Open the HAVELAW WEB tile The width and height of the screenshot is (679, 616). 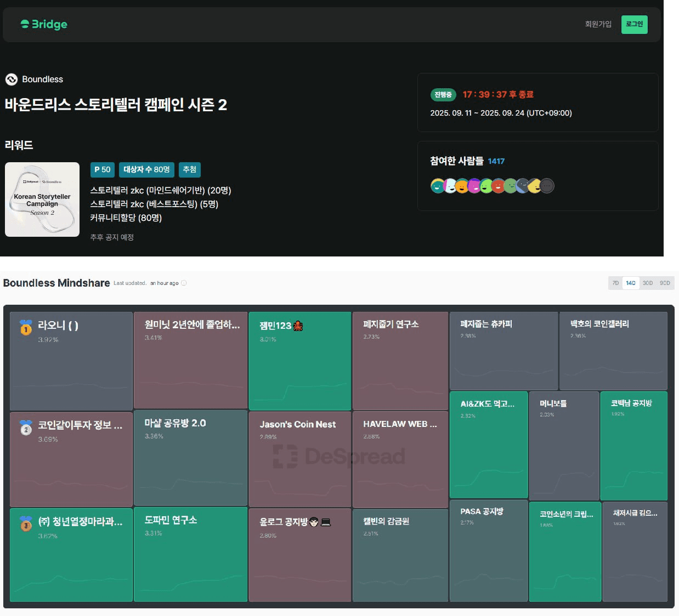(400, 460)
